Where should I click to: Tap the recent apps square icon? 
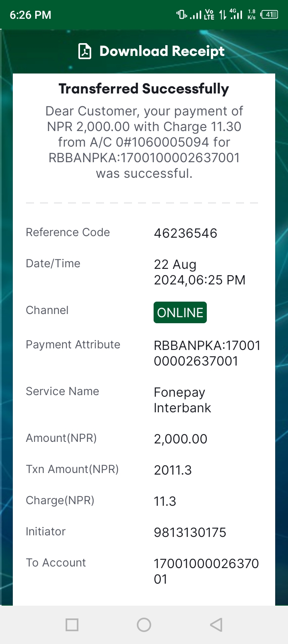click(x=72, y=625)
